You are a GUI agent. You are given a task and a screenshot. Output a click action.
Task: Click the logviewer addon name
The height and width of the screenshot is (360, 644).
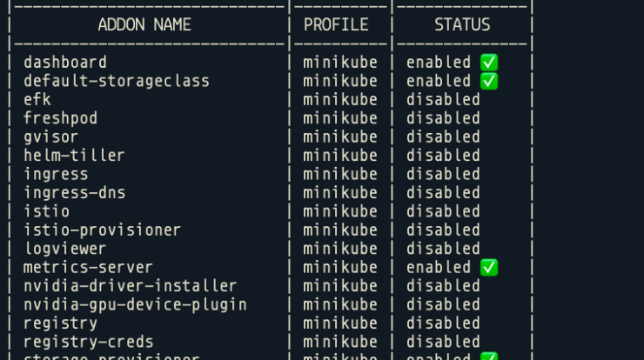(x=65, y=249)
